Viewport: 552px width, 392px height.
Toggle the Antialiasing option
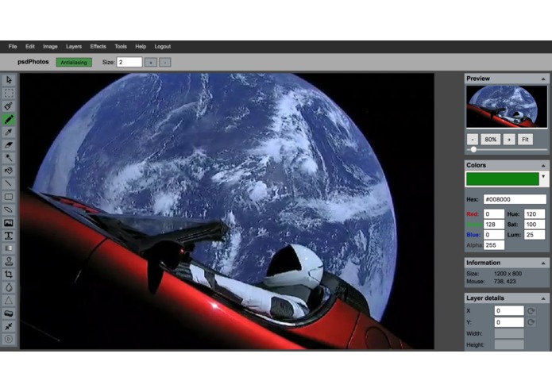[74, 63]
